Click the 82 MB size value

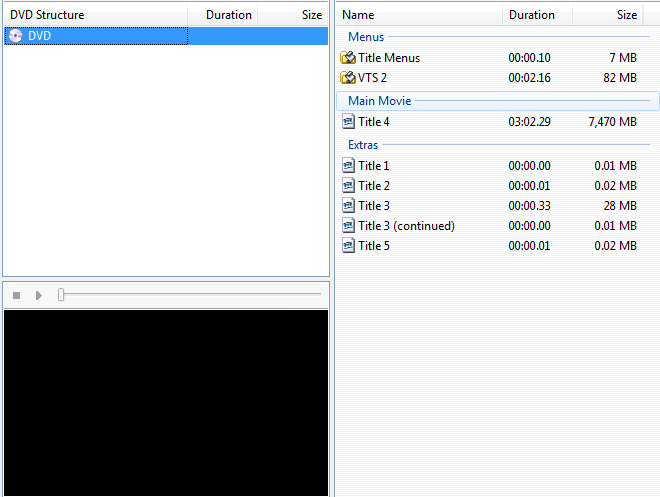tap(620, 77)
